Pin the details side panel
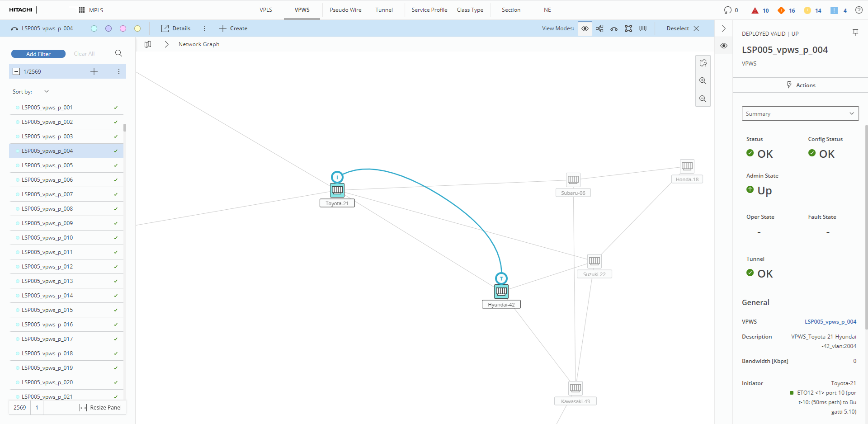Image resolution: width=868 pixels, height=424 pixels. click(x=855, y=32)
